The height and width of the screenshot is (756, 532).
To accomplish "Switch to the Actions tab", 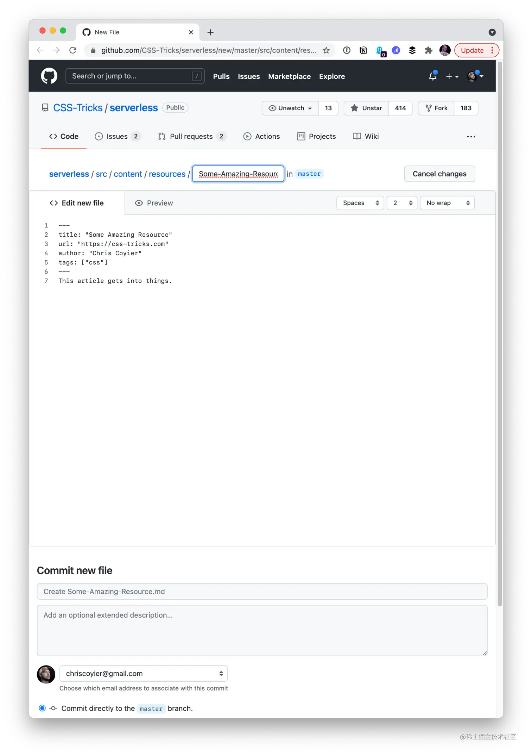I will click(x=261, y=137).
